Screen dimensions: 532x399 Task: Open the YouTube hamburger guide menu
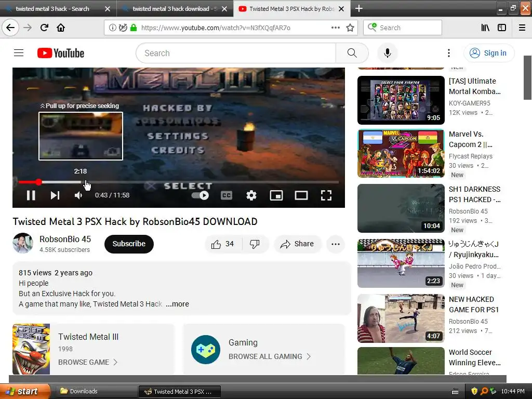19,53
